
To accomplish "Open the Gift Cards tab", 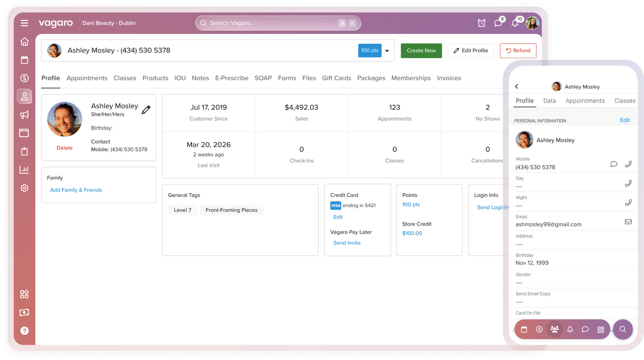I will point(336,78).
